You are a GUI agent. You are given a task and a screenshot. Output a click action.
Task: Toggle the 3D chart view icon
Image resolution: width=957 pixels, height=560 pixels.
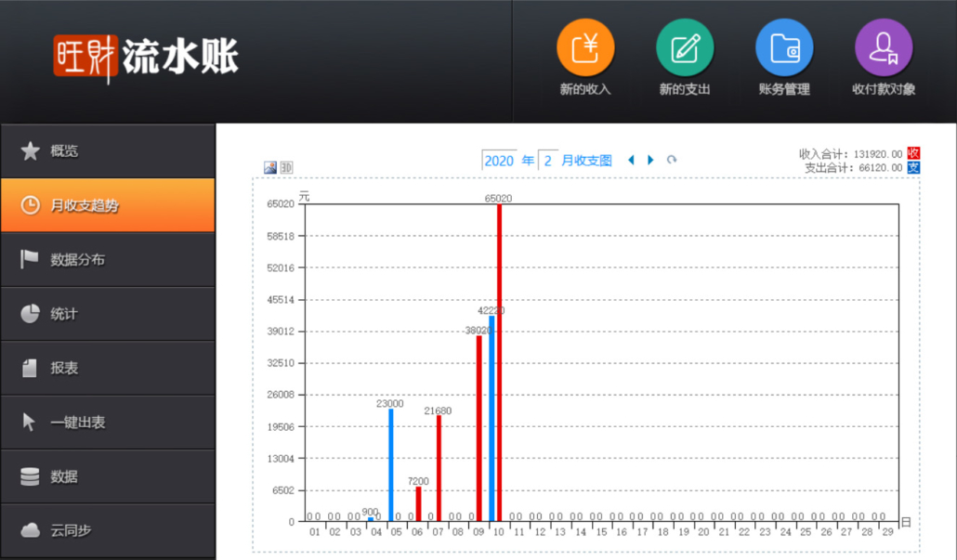286,167
